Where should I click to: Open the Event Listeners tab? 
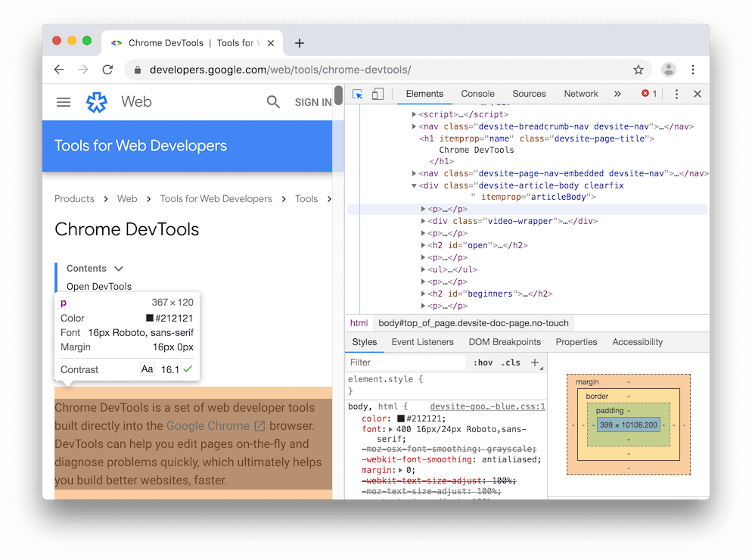coord(422,342)
